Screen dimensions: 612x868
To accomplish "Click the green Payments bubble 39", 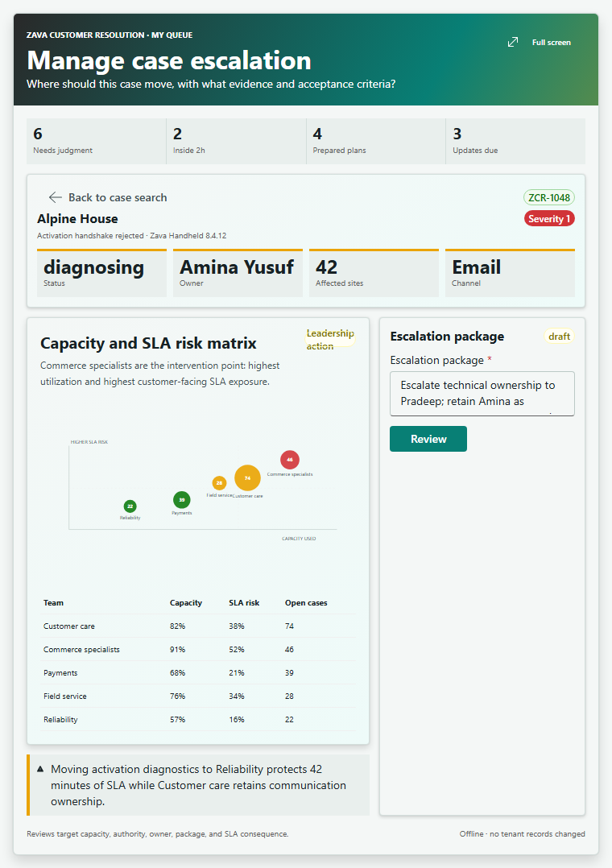I will pyautogui.click(x=182, y=500).
